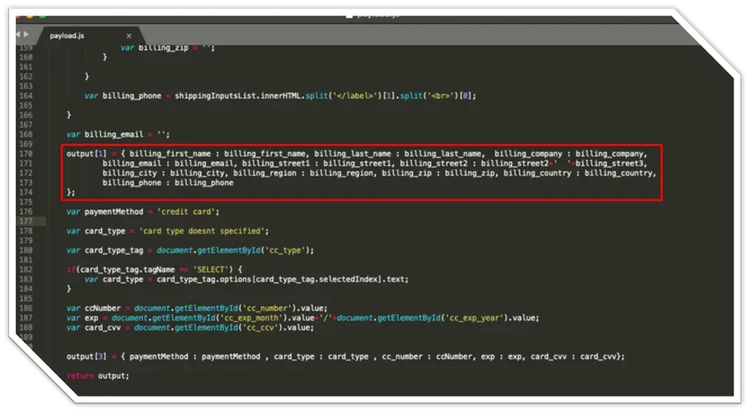The width and height of the screenshot is (750, 412).
Task: Click line number 164 in the gutter
Action: point(24,95)
